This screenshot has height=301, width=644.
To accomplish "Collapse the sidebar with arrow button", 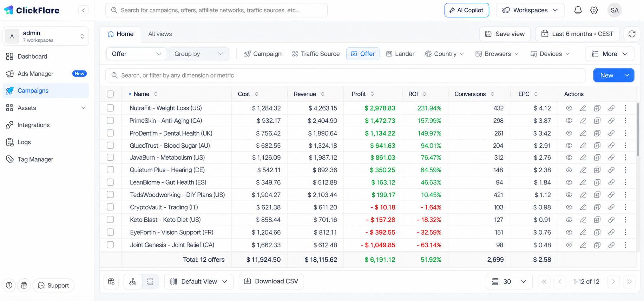I will (x=83, y=10).
